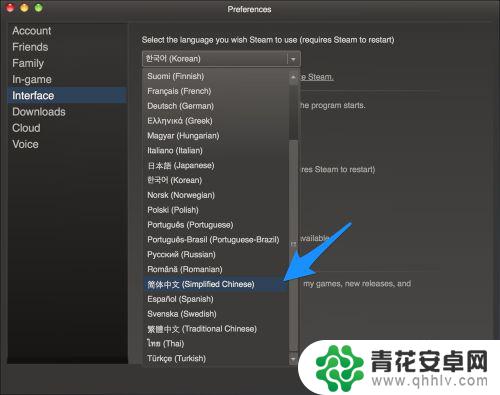500x395 pixels.
Task: Click the language list scroll-up arrow
Action: (x=293, y=77)
